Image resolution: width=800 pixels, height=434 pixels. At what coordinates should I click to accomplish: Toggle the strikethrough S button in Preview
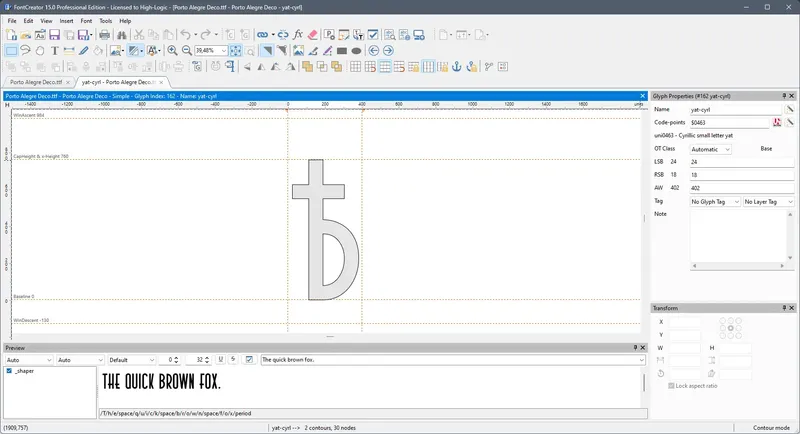tap(233, 360)
